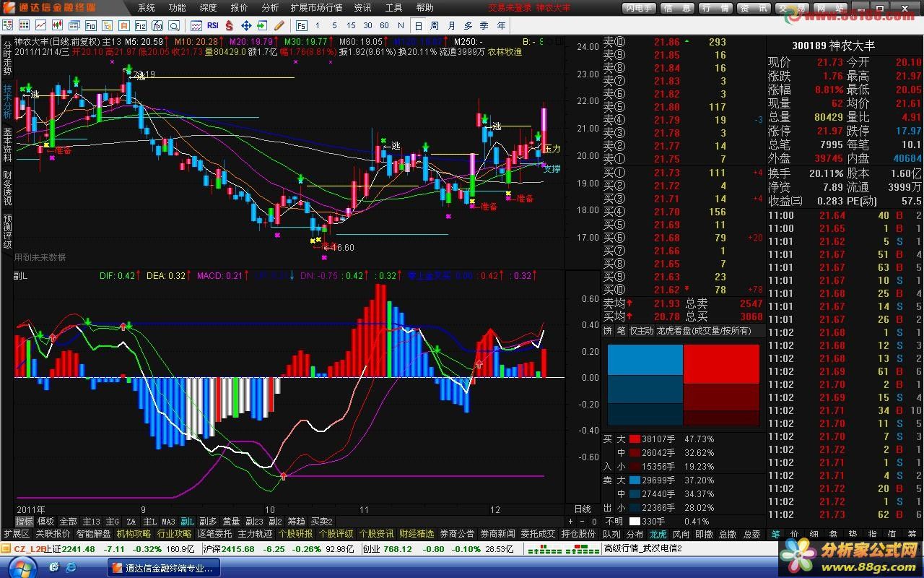Click the plus zoom button beside 日线

[x=571, y=522]
